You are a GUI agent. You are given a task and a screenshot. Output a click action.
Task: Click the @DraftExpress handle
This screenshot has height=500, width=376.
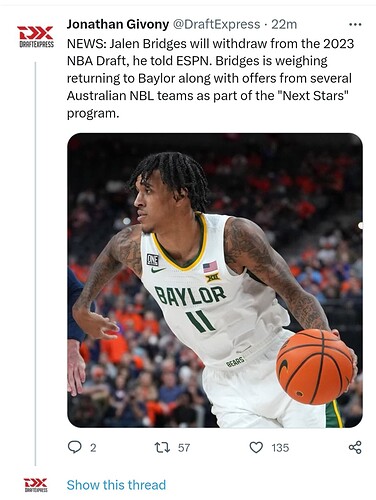(x=216, y=24)
